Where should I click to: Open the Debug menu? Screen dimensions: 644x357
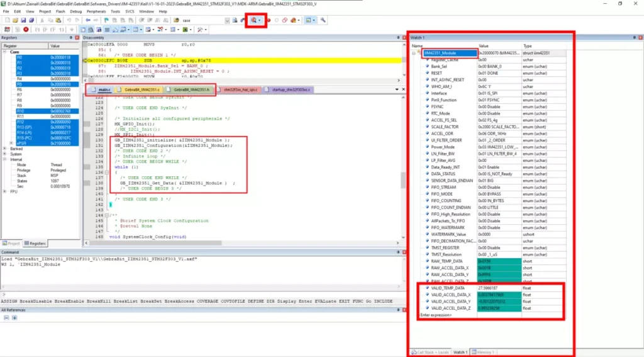[75, 11]
